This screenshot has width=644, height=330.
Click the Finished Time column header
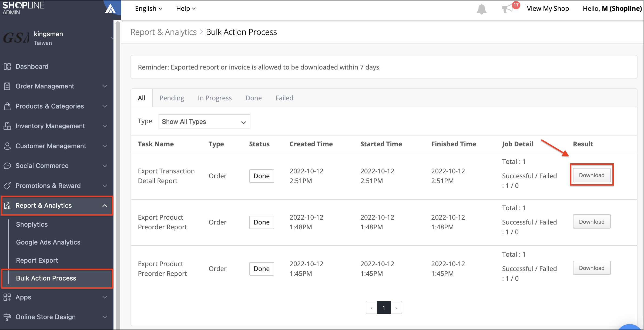[x=454, y=144]
